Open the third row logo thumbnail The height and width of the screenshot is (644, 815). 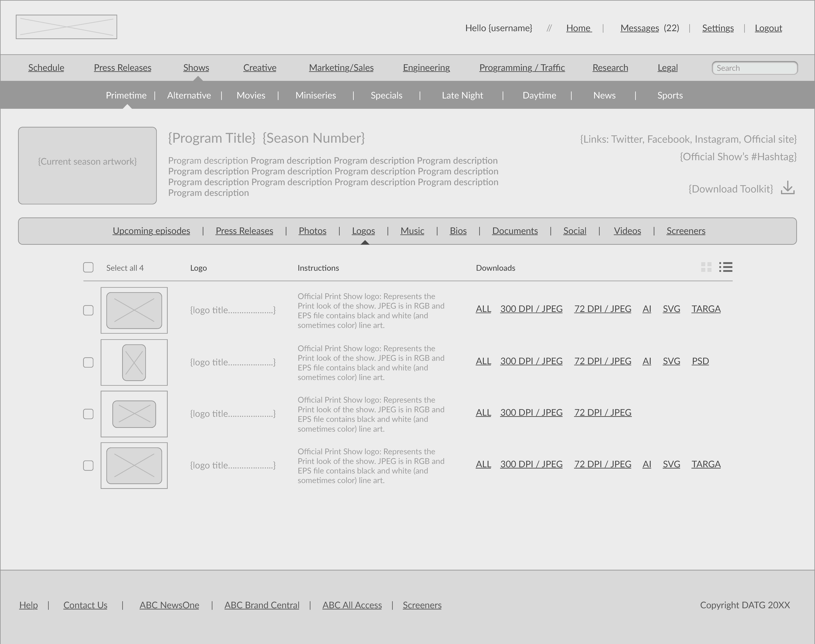point(134,414)
